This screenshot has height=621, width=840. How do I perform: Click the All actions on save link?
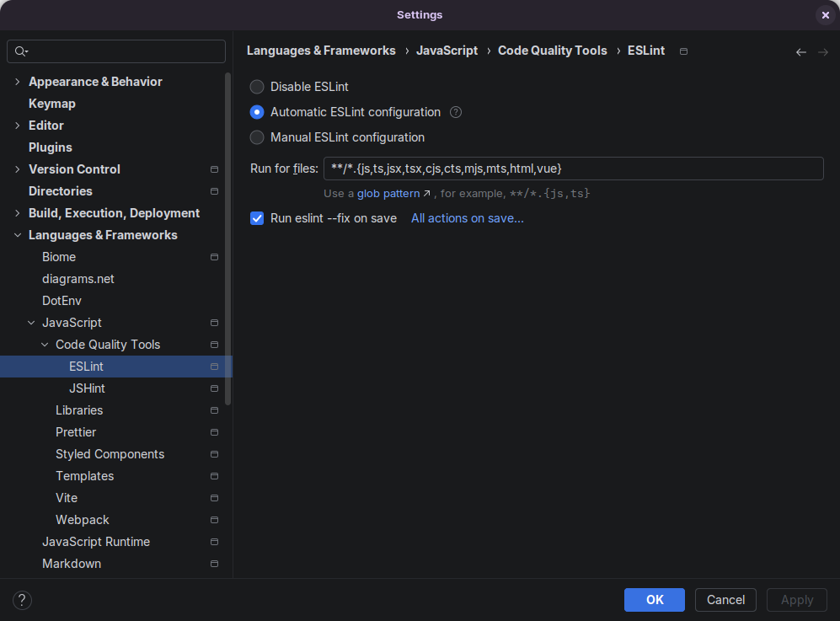(467, 218)
